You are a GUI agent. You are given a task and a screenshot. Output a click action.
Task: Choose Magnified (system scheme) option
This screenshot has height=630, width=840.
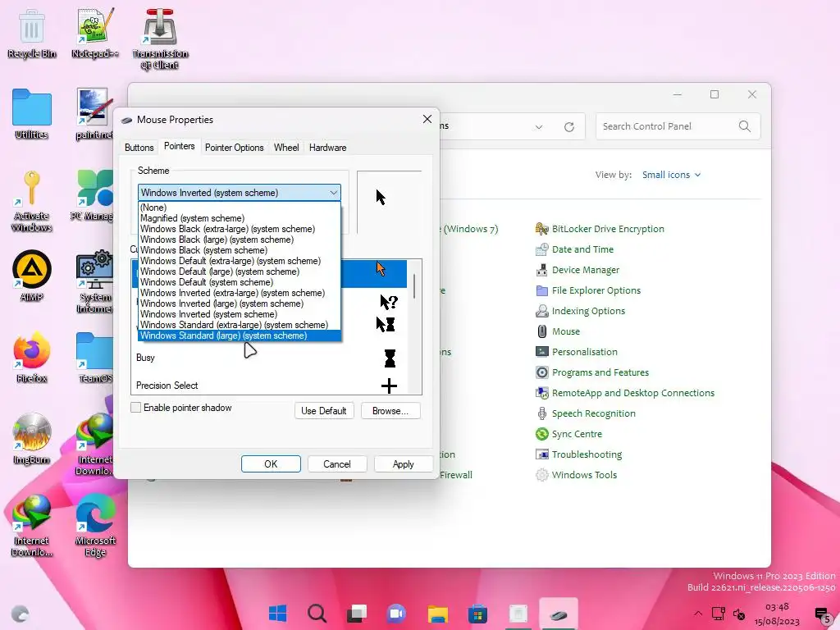240,218
